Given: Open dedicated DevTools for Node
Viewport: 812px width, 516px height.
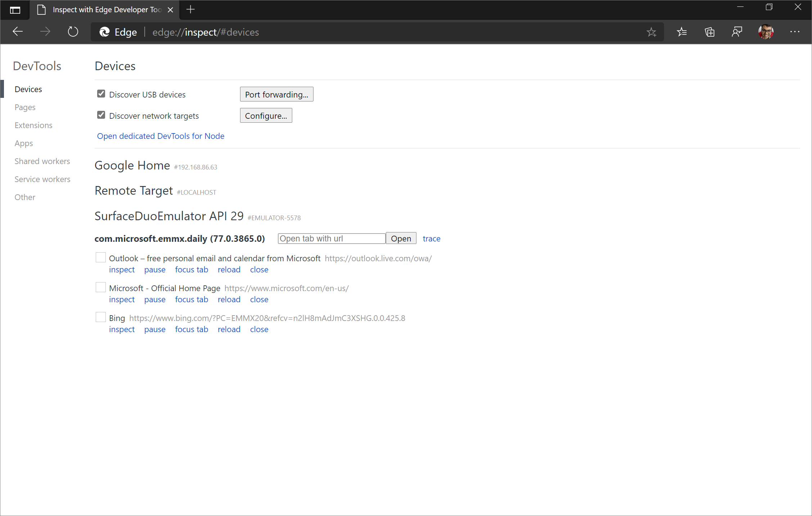Looking at the screenshot, I should click(x=161, y=136).
